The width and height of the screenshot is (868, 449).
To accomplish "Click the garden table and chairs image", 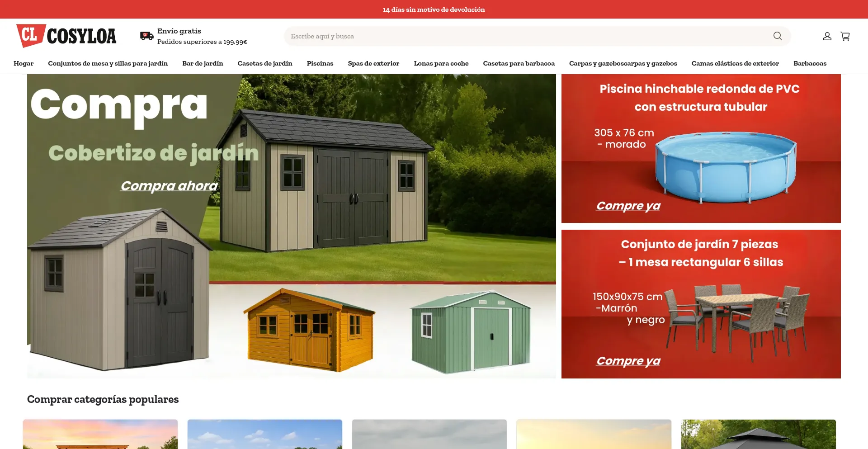I will [x=737, y=322].
